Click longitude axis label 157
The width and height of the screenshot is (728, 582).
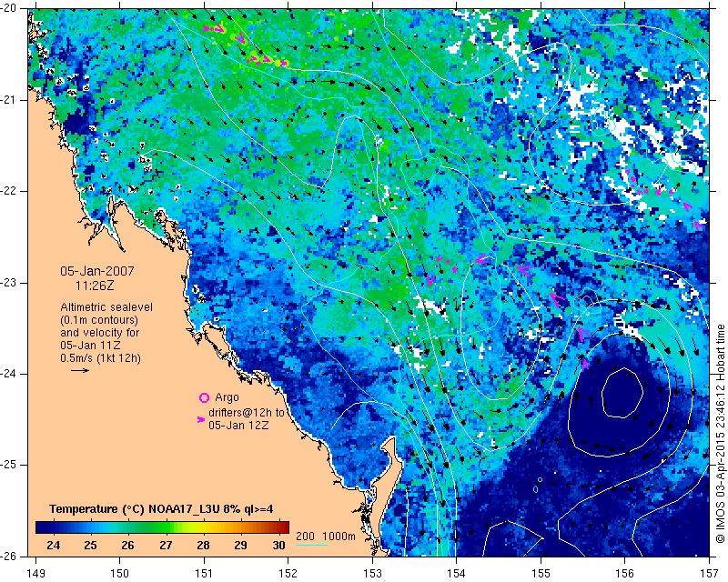click(x=709, y=574)
